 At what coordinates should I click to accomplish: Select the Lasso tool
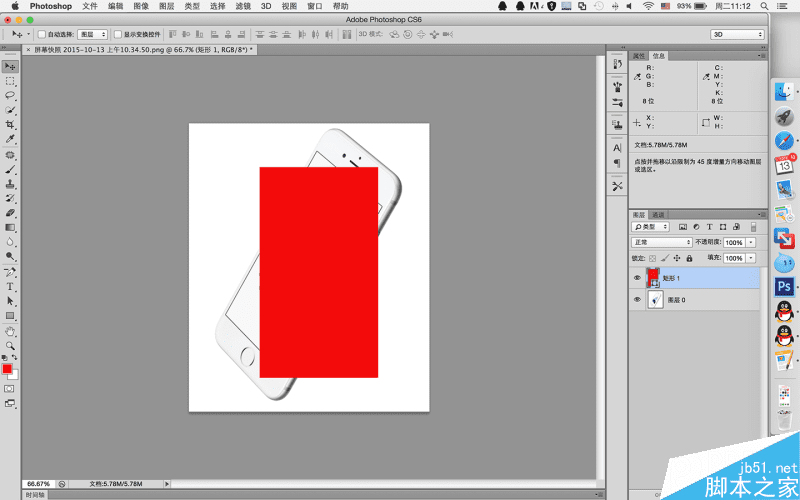coord(10,95)
